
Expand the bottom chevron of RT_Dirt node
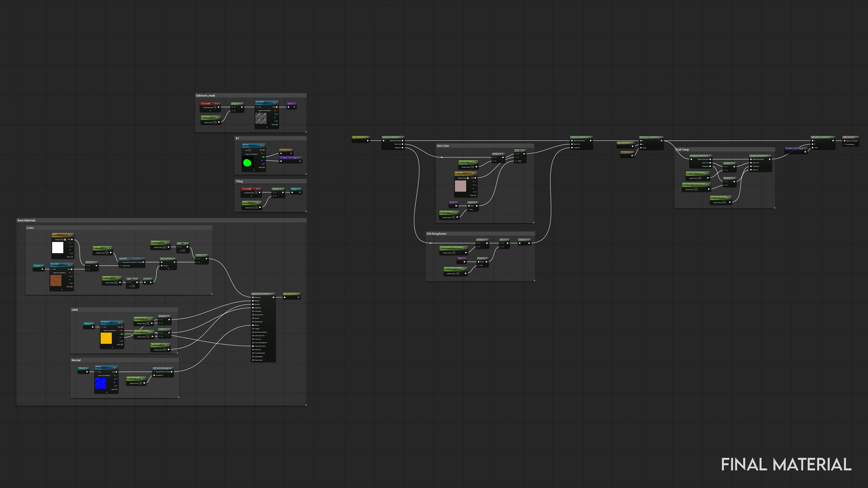(x=254, y=170)
